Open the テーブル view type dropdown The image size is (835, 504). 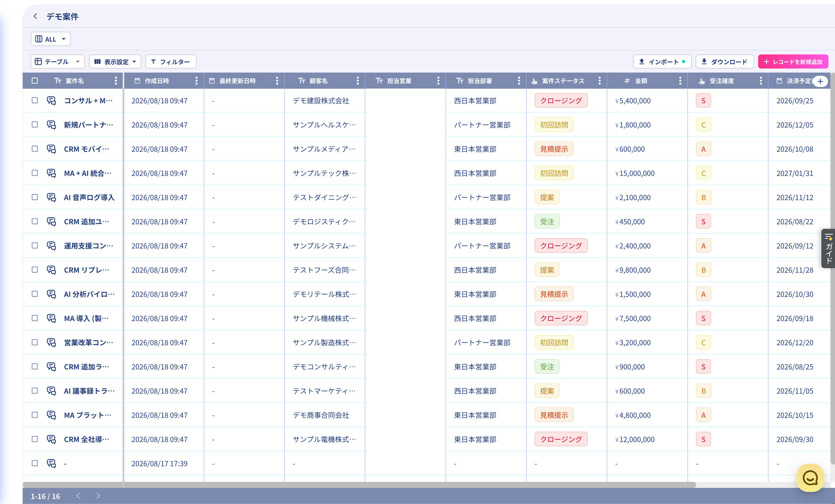click(58, 62)
